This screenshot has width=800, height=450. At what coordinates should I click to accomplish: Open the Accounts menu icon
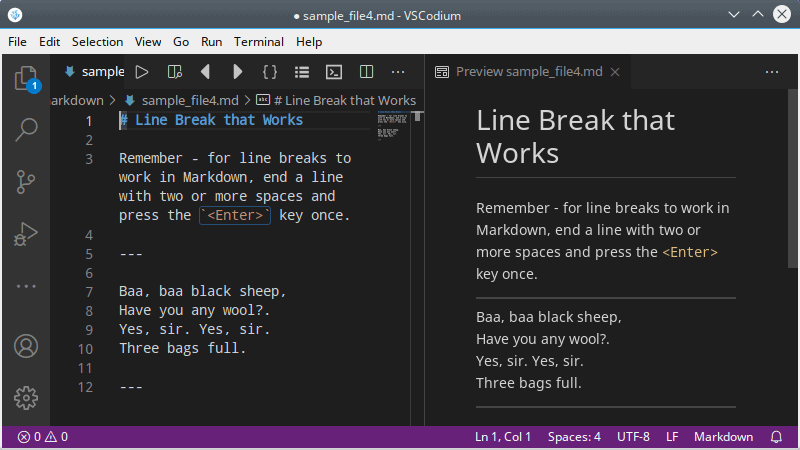pyautogui.click(x=26, y=347)
